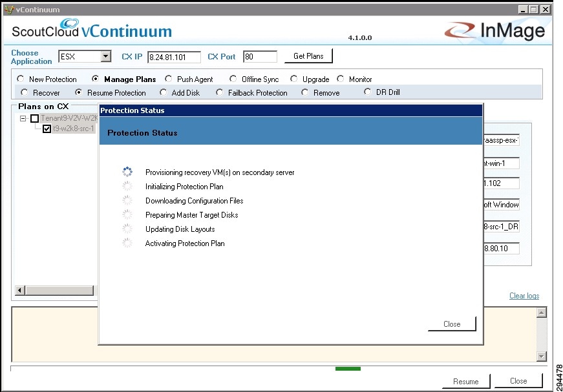Click the field showing '8.80.10'

[501, 248]
